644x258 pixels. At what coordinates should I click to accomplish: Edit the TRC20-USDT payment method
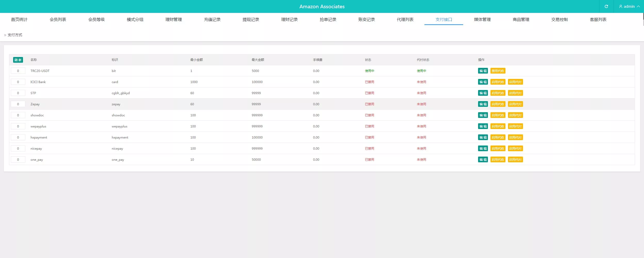pyautogui.click(x=482, y=71)
